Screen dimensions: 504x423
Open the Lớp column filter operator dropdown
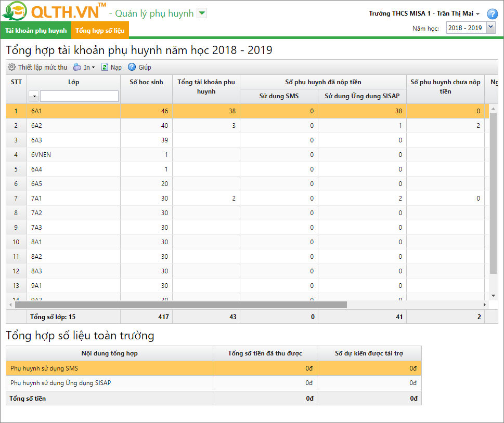[x=34, y=96]
